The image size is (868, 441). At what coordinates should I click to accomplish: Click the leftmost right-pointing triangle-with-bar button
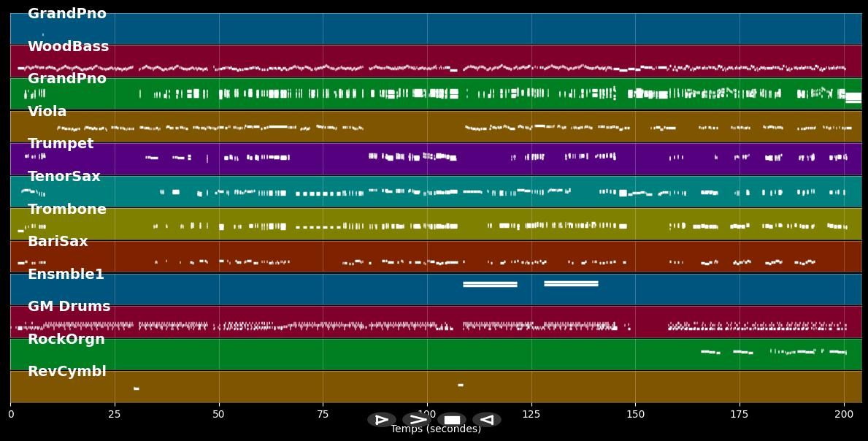(382, 420)
